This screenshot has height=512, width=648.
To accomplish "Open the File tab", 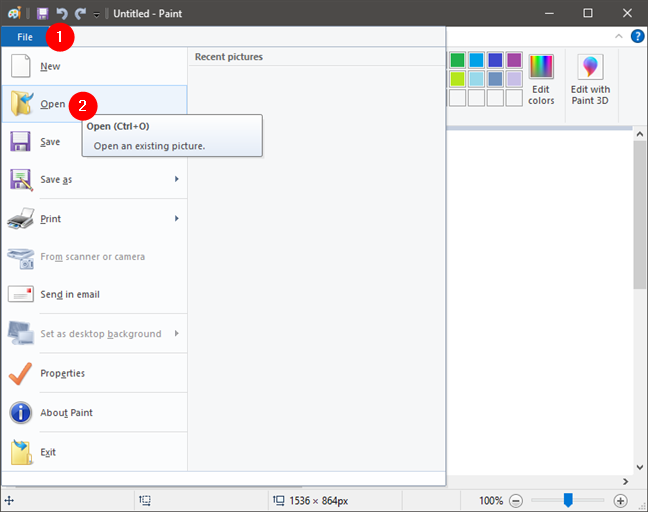I will click(x=25, y=37).
